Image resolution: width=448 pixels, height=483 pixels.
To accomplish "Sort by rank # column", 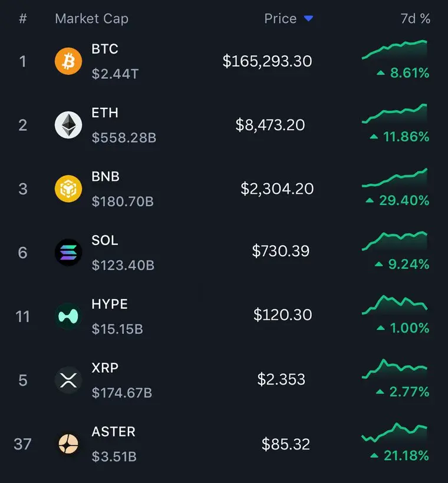I will 23,18.
